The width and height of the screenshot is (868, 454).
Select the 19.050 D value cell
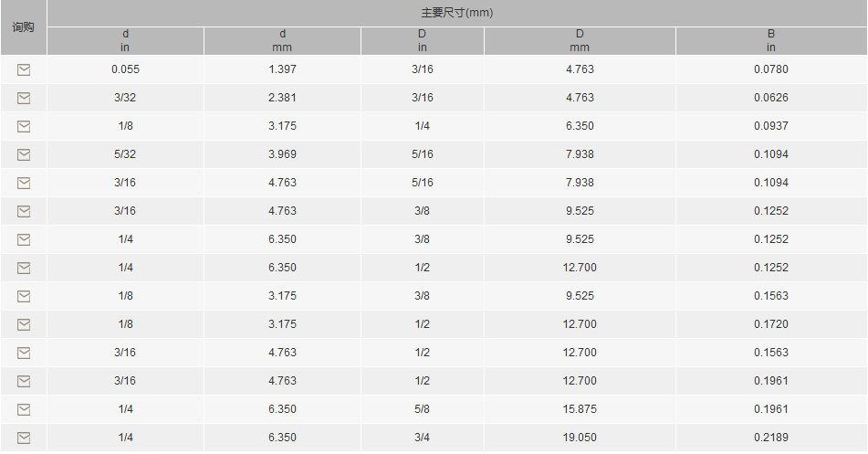click(x=580, y=438)
